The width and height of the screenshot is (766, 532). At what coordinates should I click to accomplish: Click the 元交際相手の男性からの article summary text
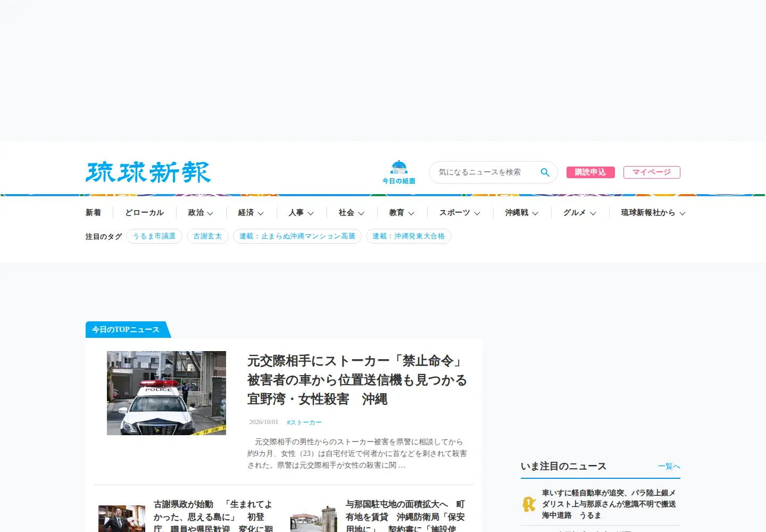[x=357, y=453]
